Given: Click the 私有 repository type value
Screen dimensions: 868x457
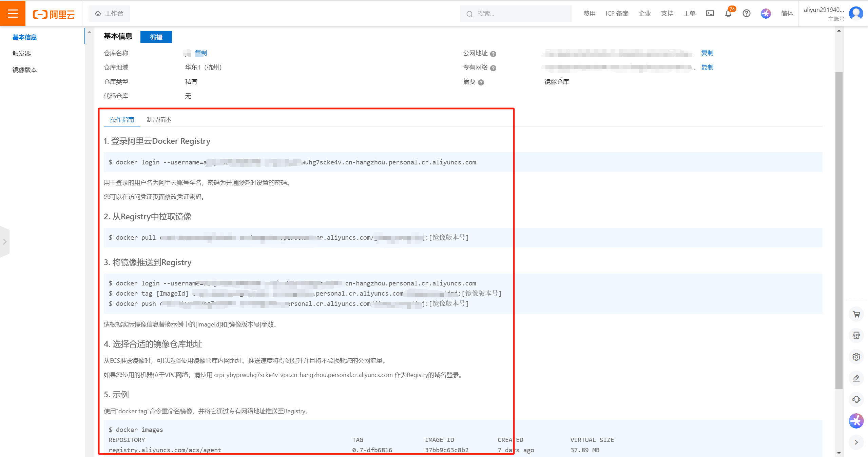Looking at the screenshot, I should (x=191, y=82).
